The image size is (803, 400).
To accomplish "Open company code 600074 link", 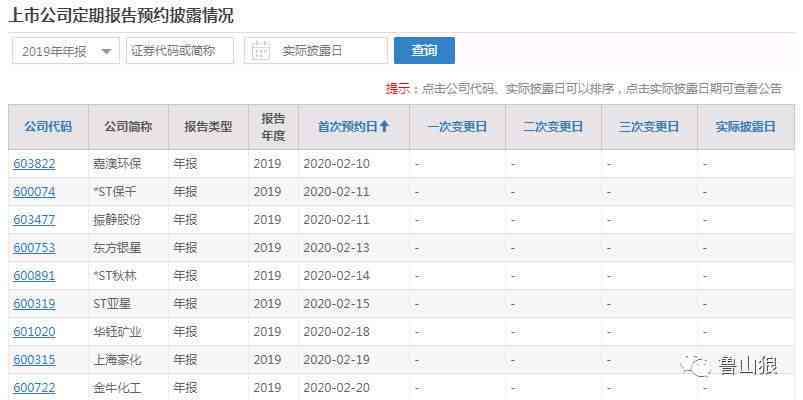I will point(34,192).
